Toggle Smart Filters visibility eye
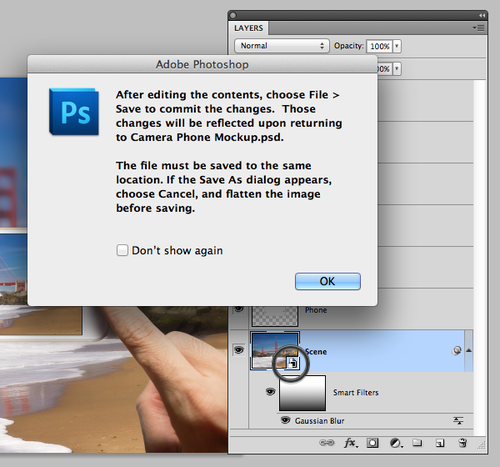This screenshot has height=467, width=500. coord(270,392)
